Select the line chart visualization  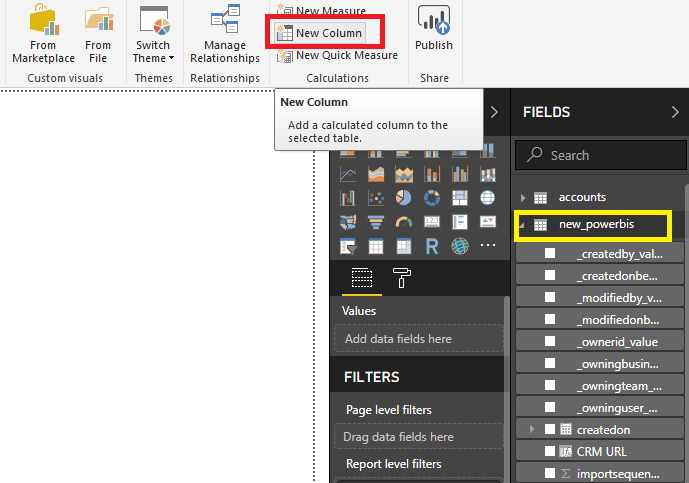click(x=348, y=174)
